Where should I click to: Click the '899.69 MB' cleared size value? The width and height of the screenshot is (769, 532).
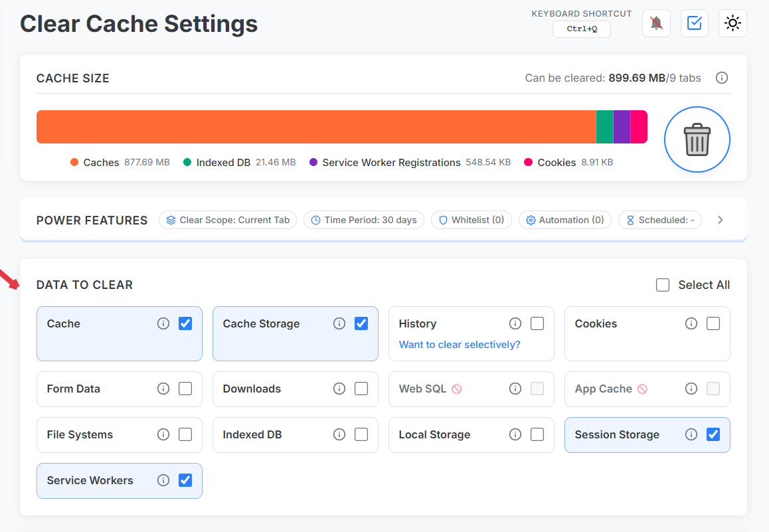coord(637,78)
